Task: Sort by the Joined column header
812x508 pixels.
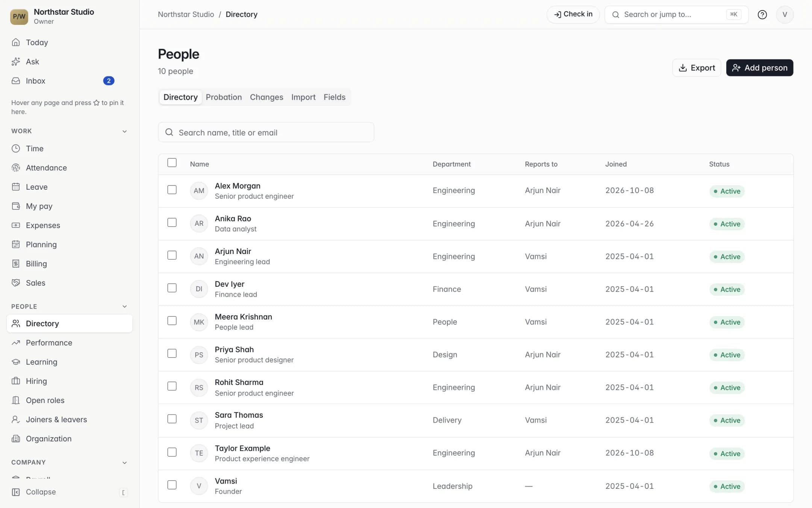Action: pos(616,164)
